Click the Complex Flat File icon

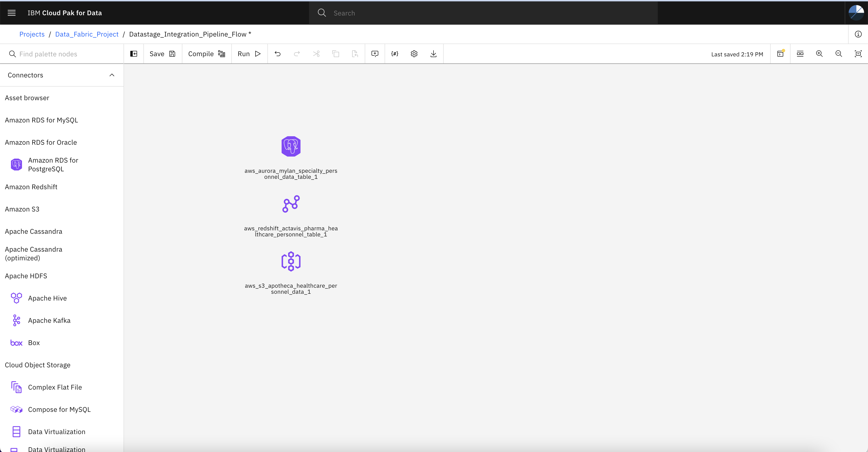(x=16, y=387)
